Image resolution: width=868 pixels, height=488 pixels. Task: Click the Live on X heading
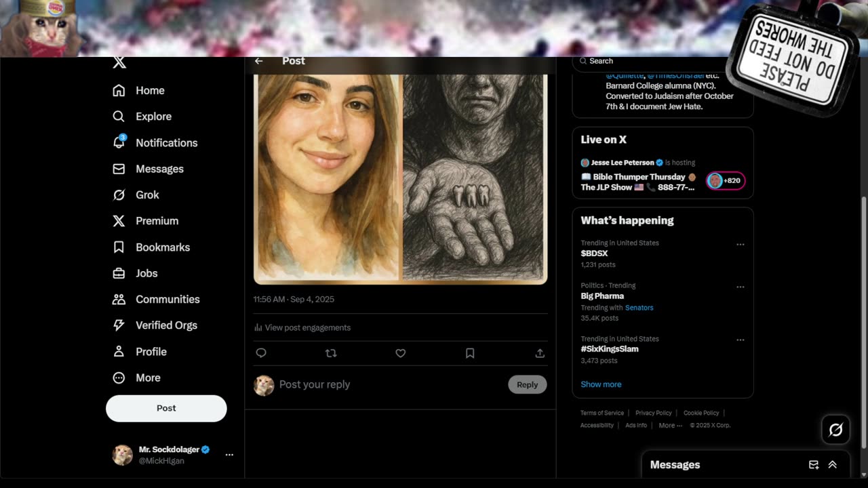604,140
